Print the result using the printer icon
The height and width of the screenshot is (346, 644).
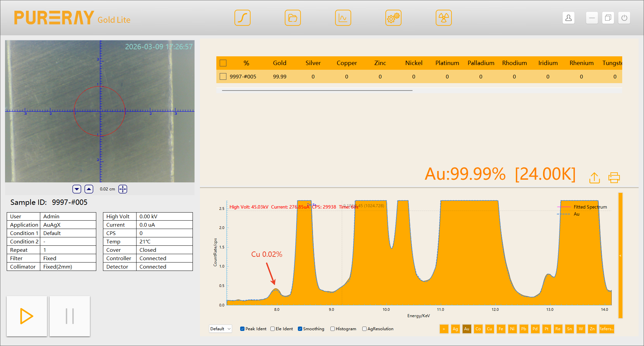point(614,178)
